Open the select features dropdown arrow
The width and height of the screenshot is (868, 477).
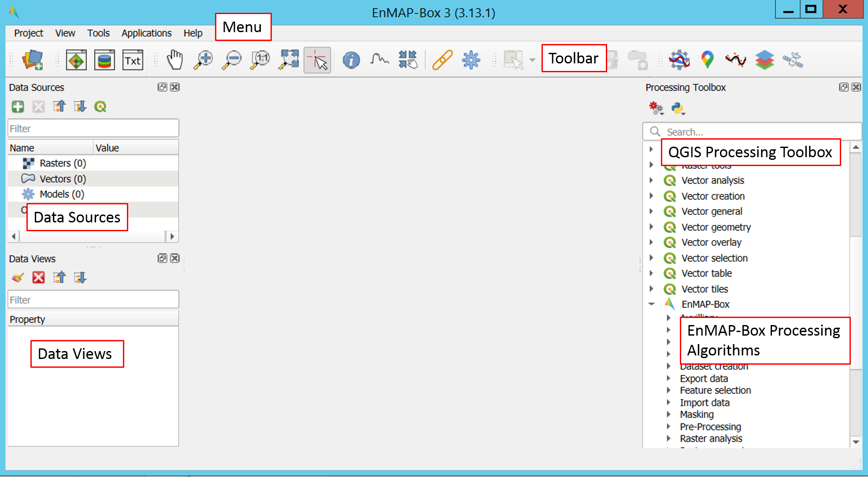point(532,60)
